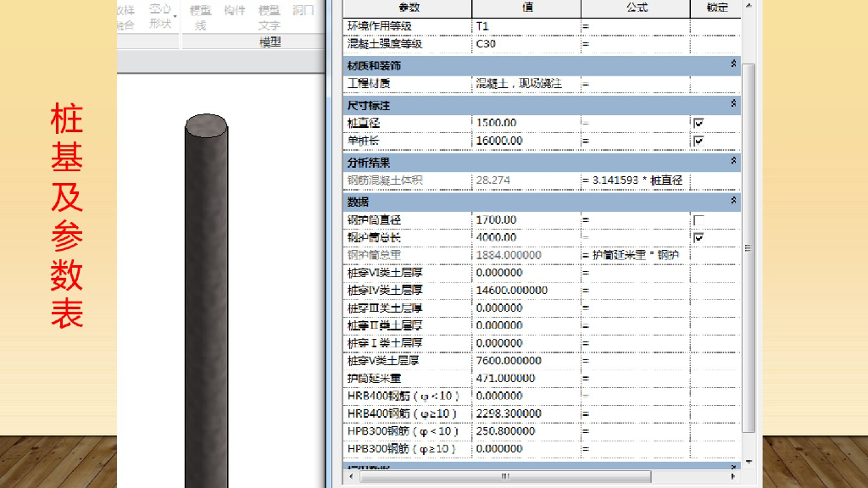Viewport: 868px width, 488px height.
Task: Open the 空心形状 (Void Forms) dropdown tool
Action: pos(161,16)
